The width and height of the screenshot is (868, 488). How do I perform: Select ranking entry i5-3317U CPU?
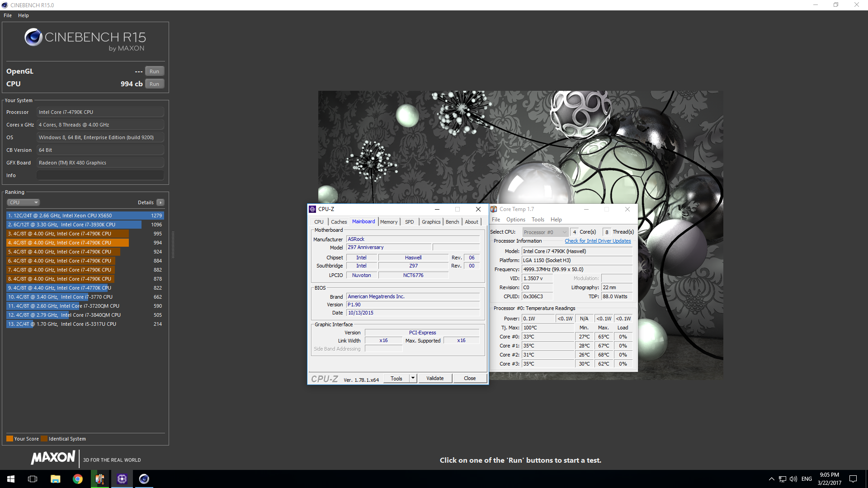pos(85,324)
